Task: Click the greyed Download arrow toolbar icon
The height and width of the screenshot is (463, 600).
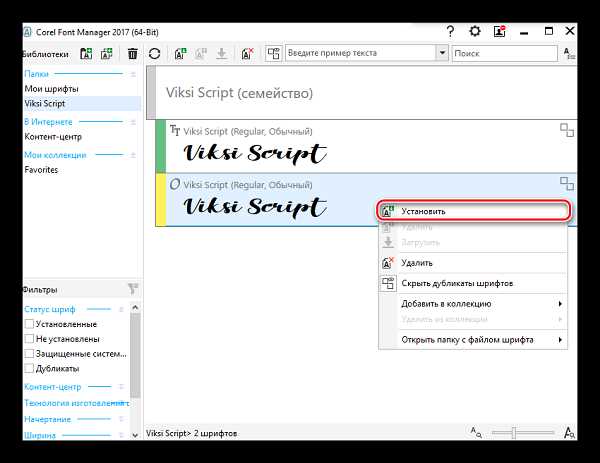Action: (x=222, y=54)
